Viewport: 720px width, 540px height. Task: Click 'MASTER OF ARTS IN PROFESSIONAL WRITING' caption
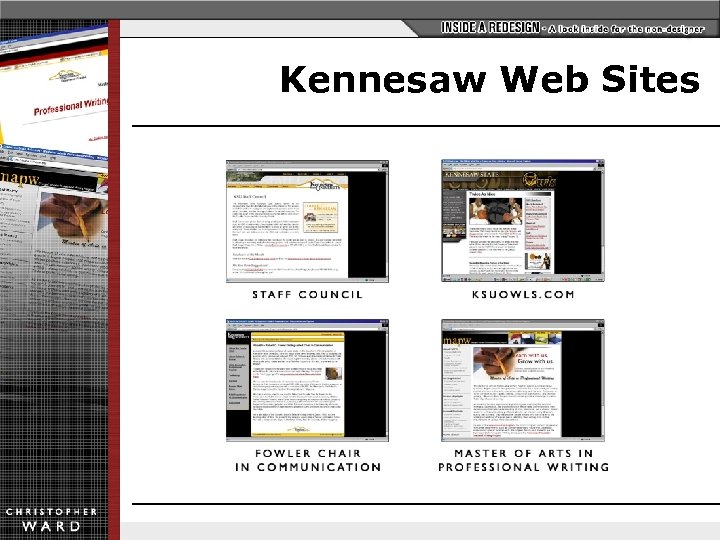coord(523,460)
